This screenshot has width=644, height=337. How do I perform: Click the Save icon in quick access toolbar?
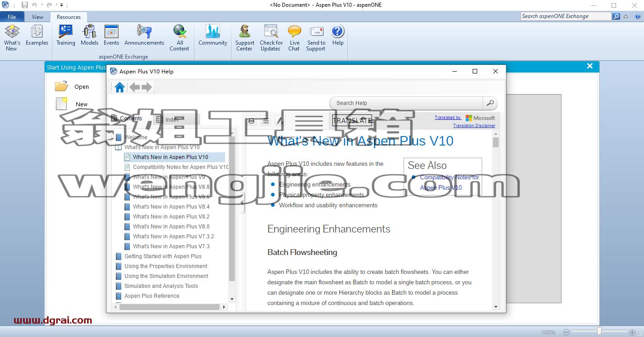coord(25,5)
